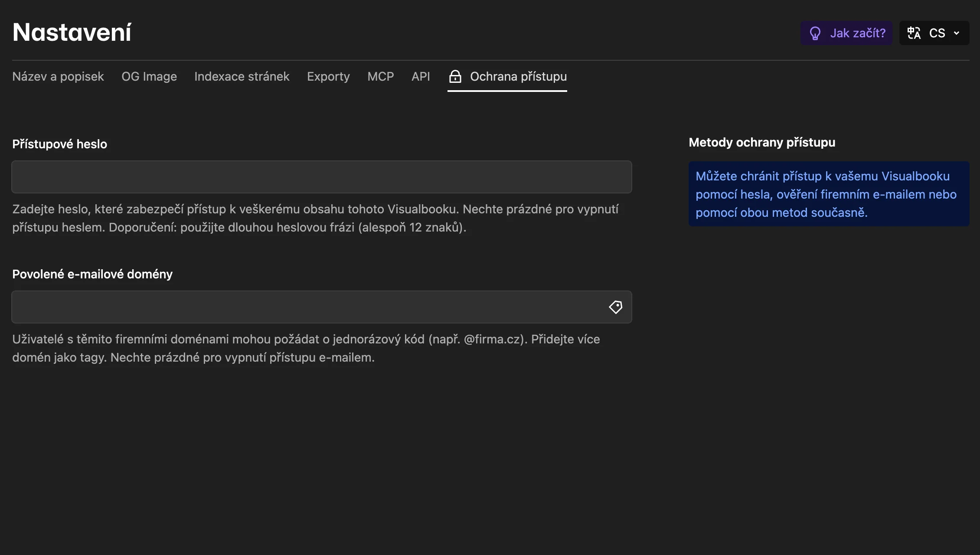Switch to the API tab

pyautogui.click(x=421, y=76)
